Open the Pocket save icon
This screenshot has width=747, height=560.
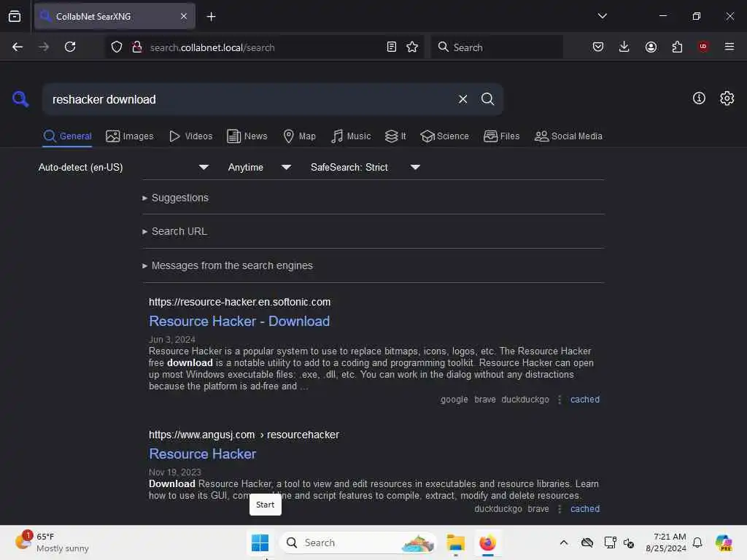click(598, 47)
